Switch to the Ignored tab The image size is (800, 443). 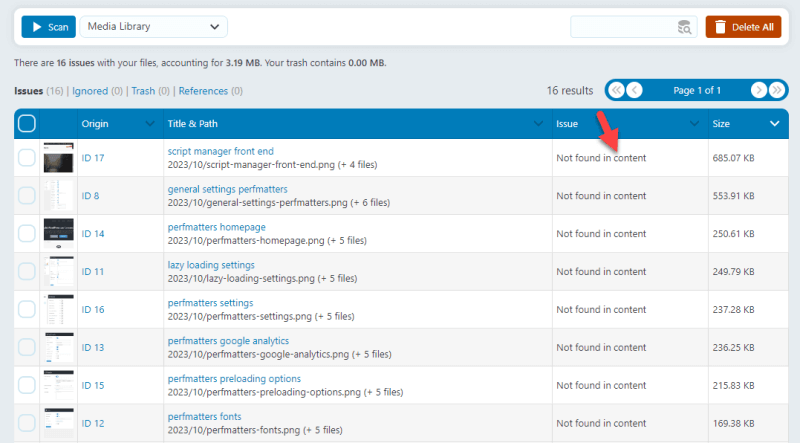coord(90,91)
